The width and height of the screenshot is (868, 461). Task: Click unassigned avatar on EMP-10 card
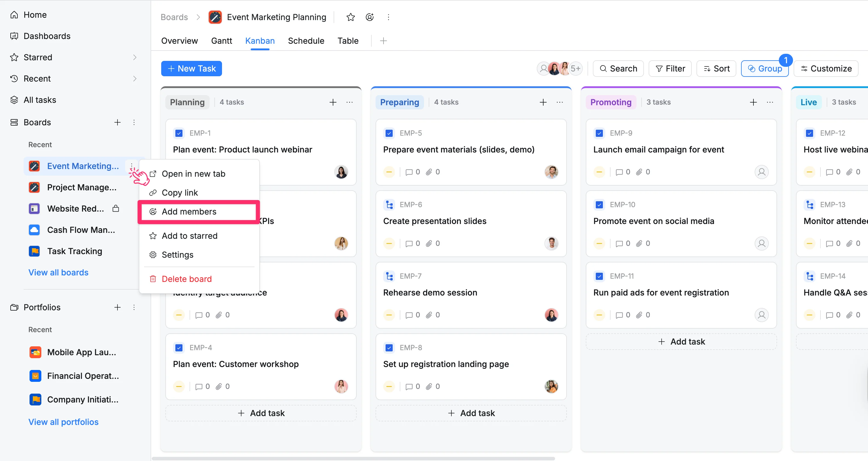[761, 244]
